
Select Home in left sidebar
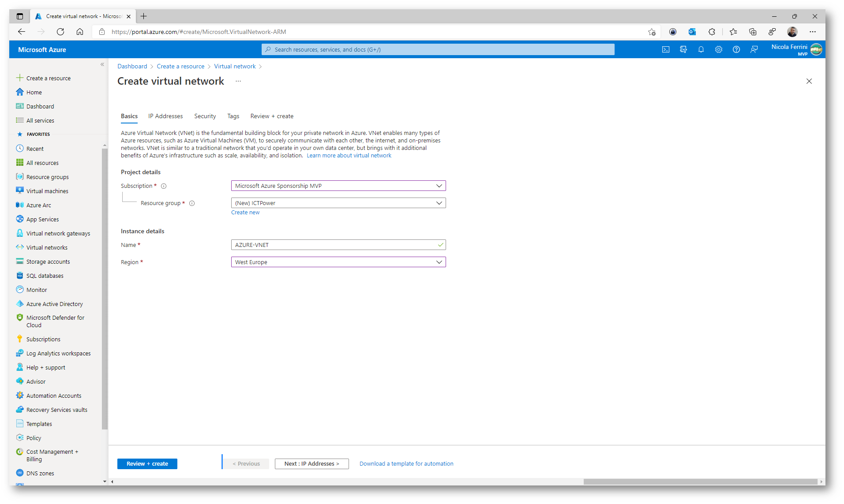point(29,92)
